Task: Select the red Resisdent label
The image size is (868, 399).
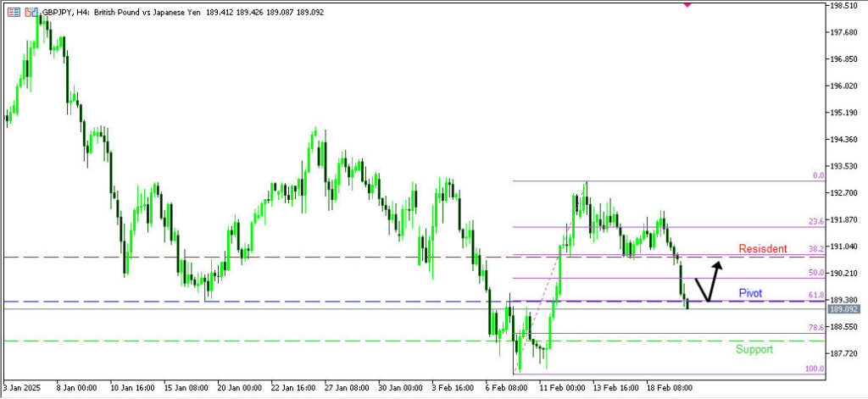Action: (x=763, y=249)
